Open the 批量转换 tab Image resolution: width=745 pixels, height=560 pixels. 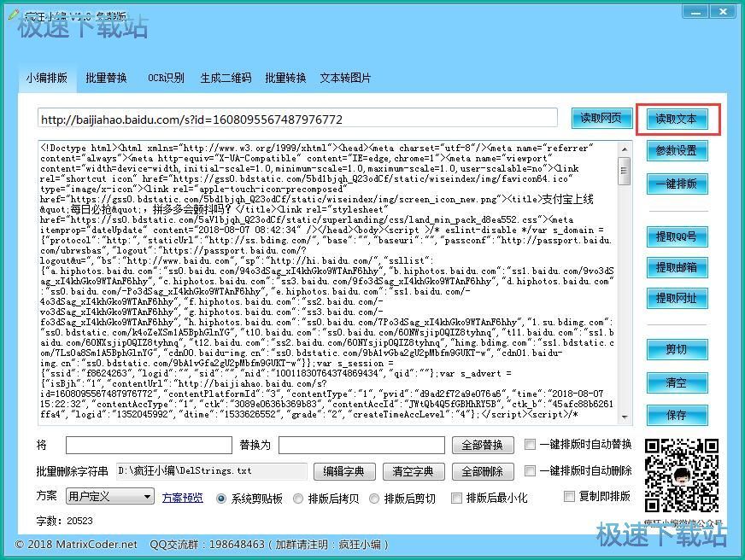point(285,78)
